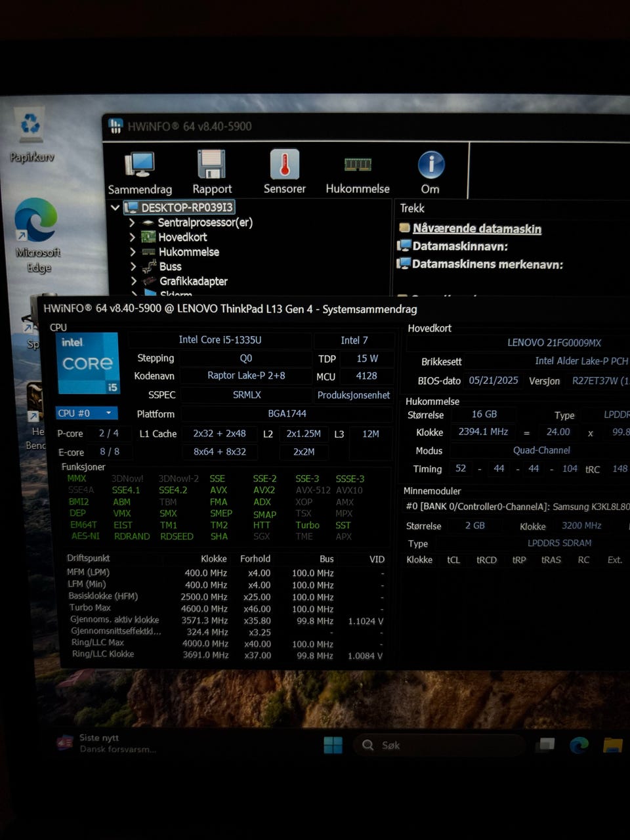Open File Explorer from the taskbar
This screenshot has width=630, height=840.
pos(612,745)
